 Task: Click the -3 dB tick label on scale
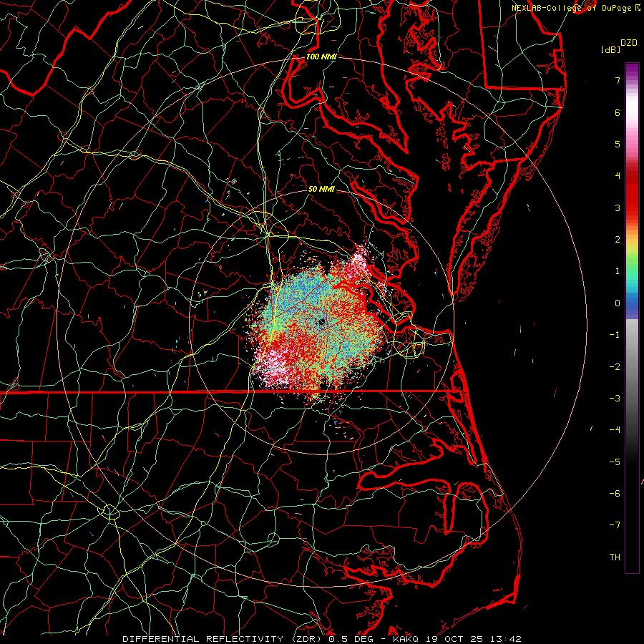615,399
